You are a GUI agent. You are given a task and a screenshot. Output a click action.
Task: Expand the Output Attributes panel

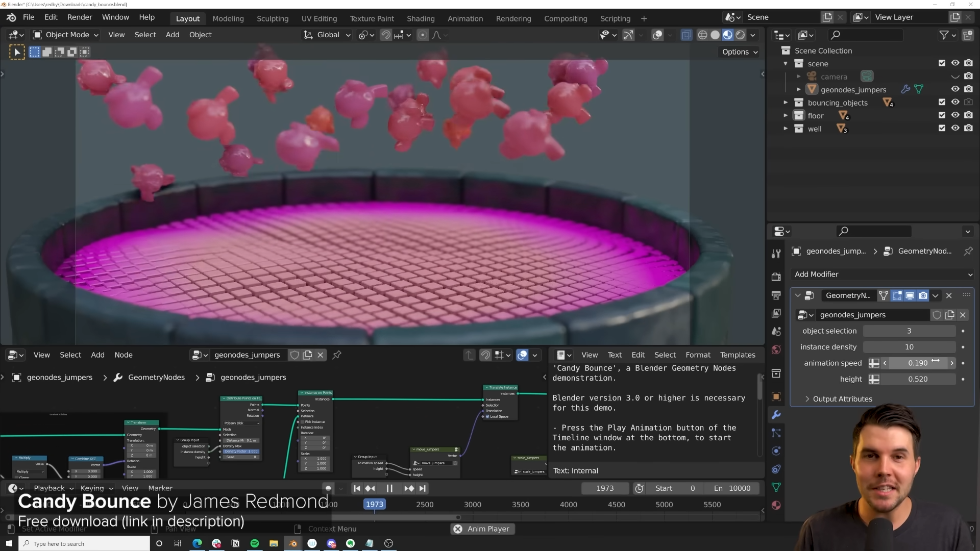coord(842,399)
